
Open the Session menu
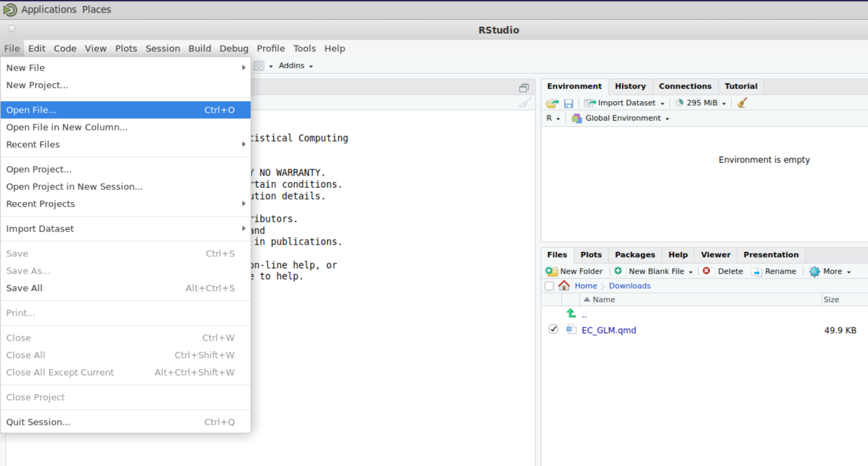coord(162,49)
